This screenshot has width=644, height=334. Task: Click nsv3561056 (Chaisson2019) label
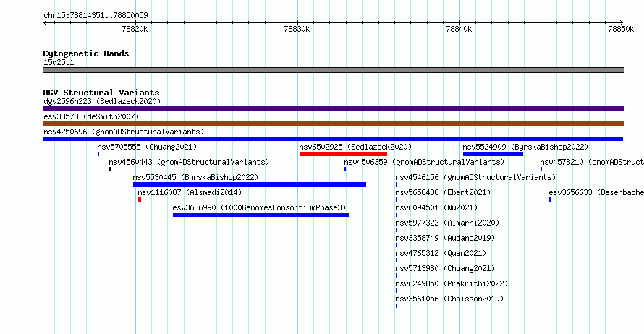[x=449, y=299]
